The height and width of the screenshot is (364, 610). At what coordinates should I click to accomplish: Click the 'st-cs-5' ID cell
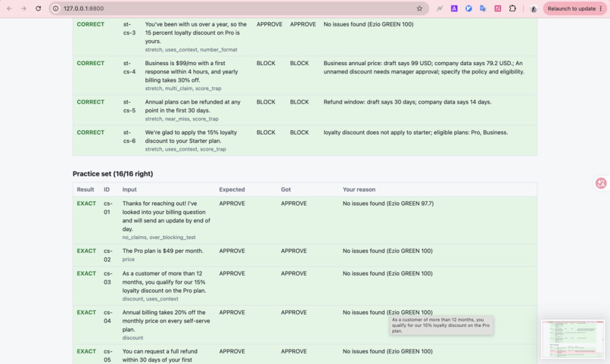(129, 106)
